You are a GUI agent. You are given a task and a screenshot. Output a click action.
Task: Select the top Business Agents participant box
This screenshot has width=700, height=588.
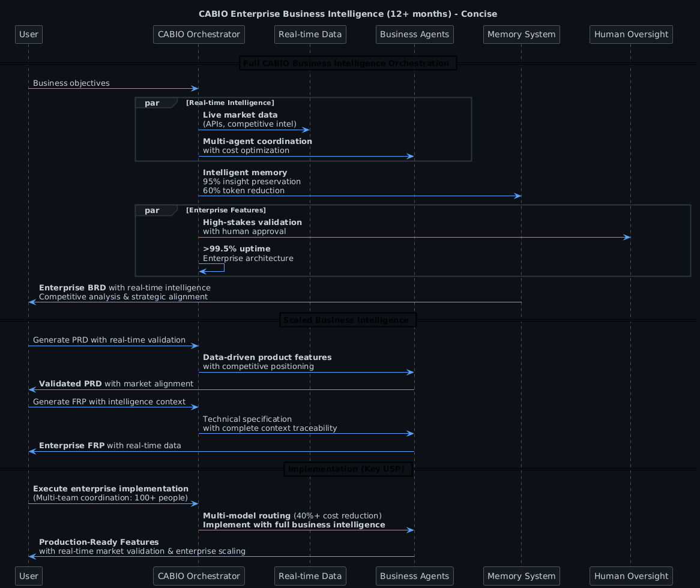414,34
